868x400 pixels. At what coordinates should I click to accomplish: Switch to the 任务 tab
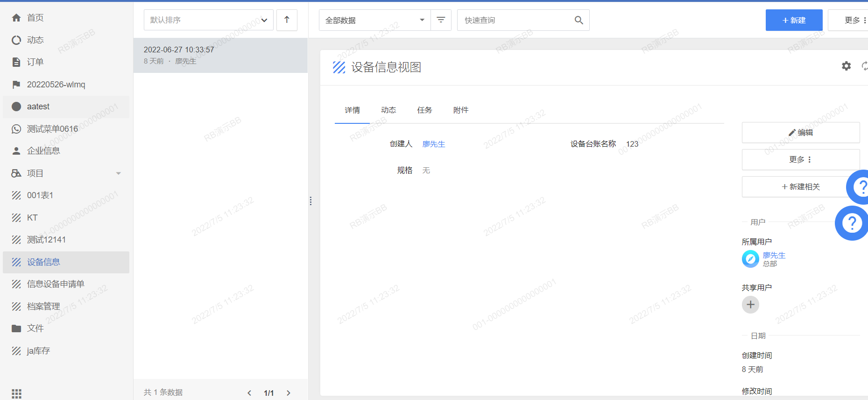pyautogui.click(x=424, y=110)
